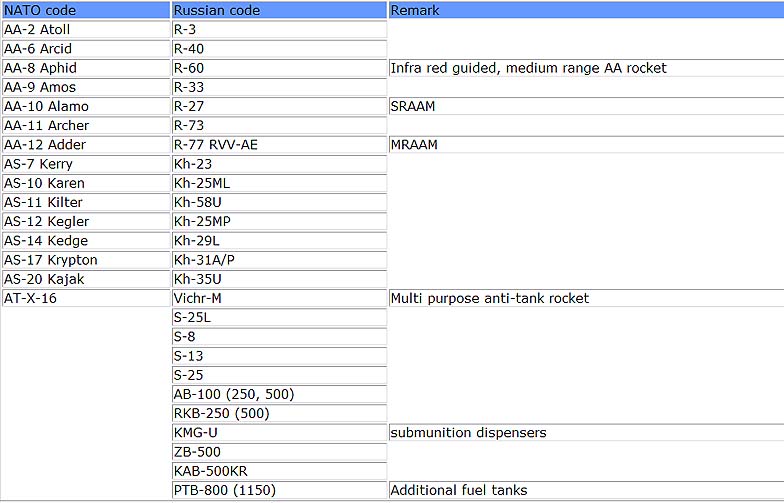Click the Infra red guided remark text

pyautogui.click(x=528, y=68)
